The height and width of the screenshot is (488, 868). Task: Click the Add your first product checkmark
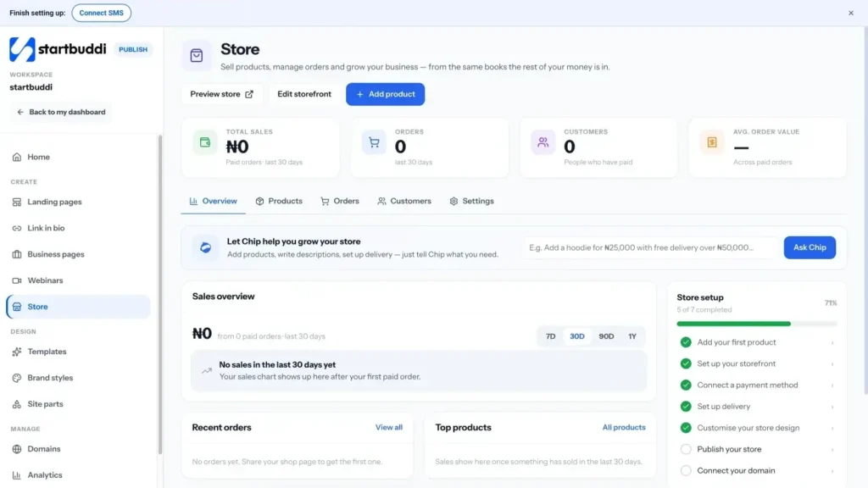(686, 342)
